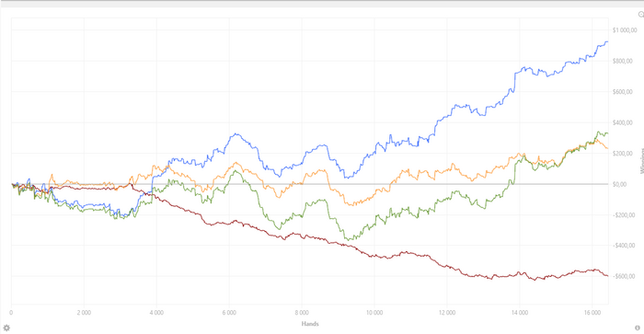Click the $800,00 y-axis label
644x334 pixels.
pyautogui.click(x=622, y=61)
